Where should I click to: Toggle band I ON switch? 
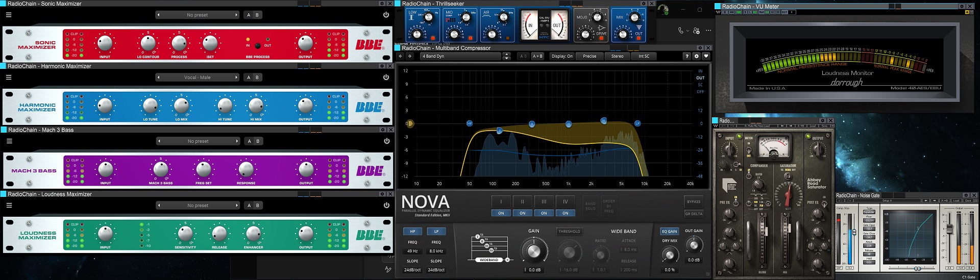[x=501, y=213]
